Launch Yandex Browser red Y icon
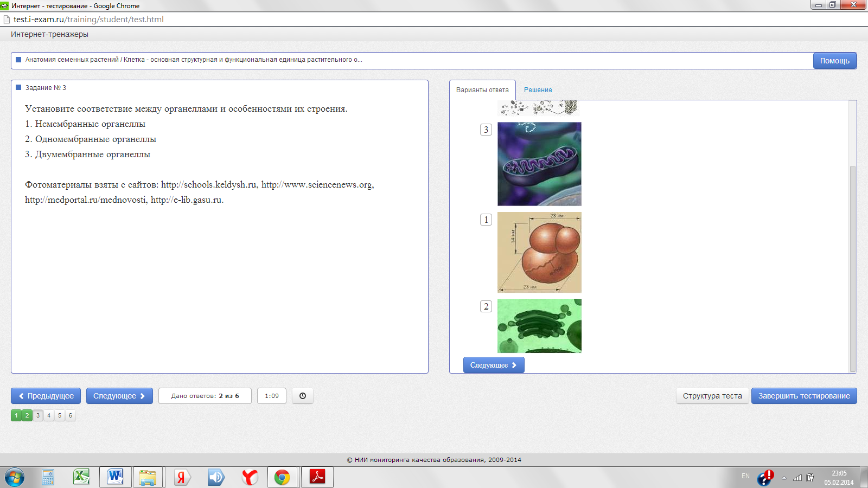868x488 pixels. coord(250,477)
